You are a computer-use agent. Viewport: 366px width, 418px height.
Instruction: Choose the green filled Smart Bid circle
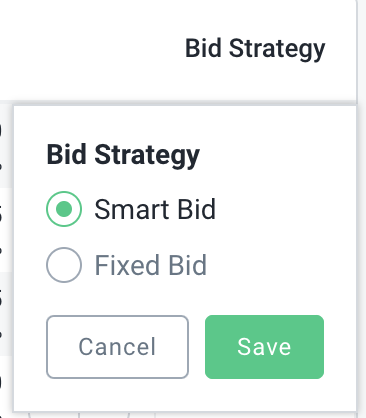[x=64, y=209]
